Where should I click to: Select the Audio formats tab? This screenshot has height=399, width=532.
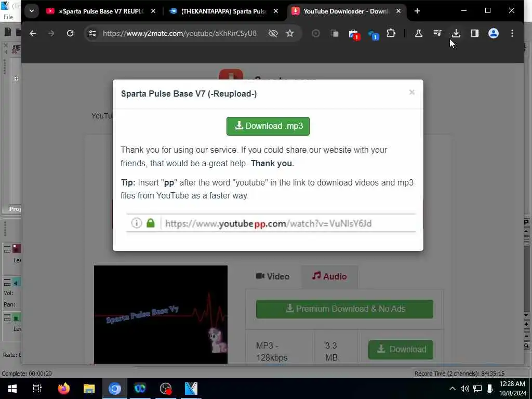click(x=329, y=276)
